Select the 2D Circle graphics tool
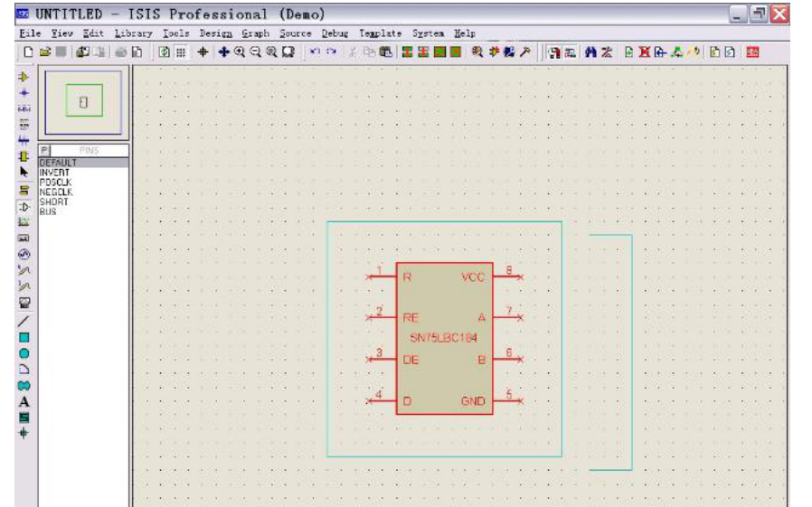Screen dimensions: 812x507 24,352
